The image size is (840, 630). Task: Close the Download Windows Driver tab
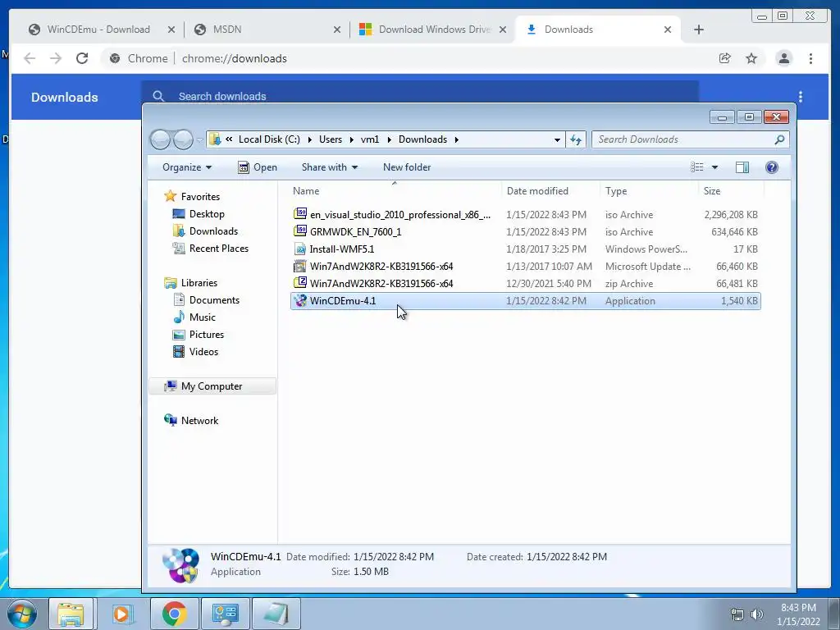pyautogui.click(x=503, y=30)
